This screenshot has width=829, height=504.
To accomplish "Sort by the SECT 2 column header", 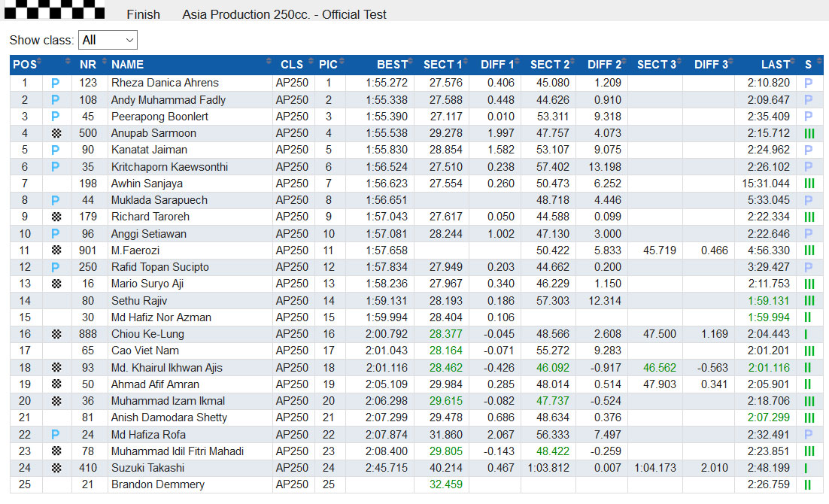I will [x=550, y=65].
